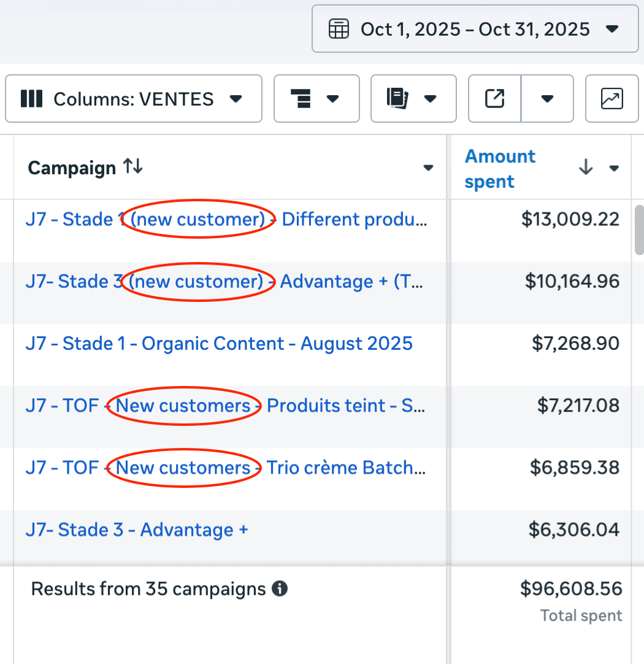Click the columns bars icon

click(x=31, y=99)
